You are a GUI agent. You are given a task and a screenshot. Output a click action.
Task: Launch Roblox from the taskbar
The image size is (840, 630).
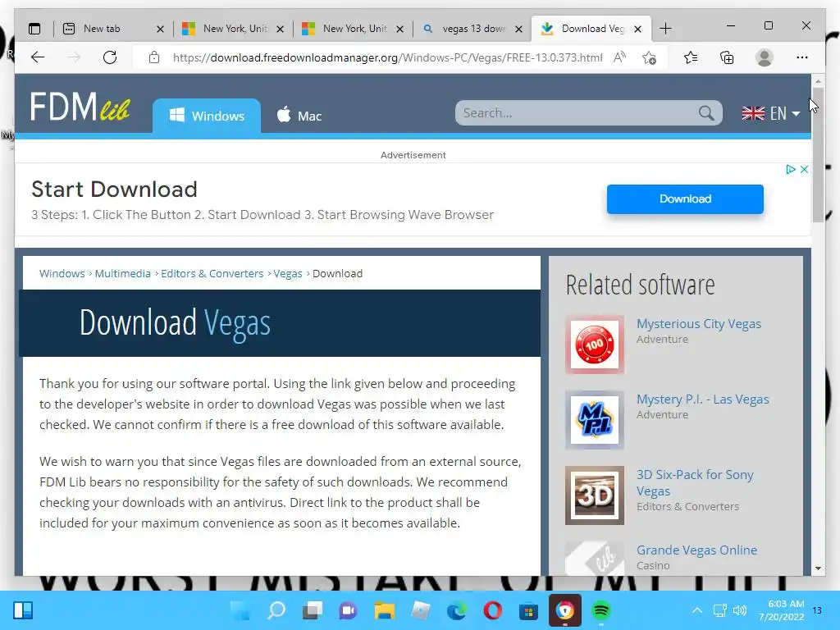click(x=421, y=610)
